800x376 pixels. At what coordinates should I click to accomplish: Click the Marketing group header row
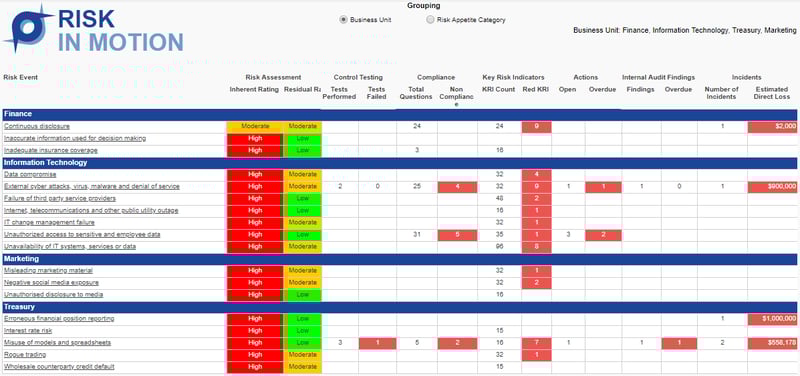400,259
